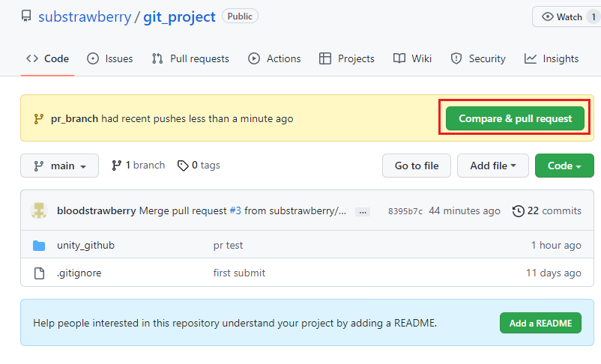Click the Actions play icon

254,58
